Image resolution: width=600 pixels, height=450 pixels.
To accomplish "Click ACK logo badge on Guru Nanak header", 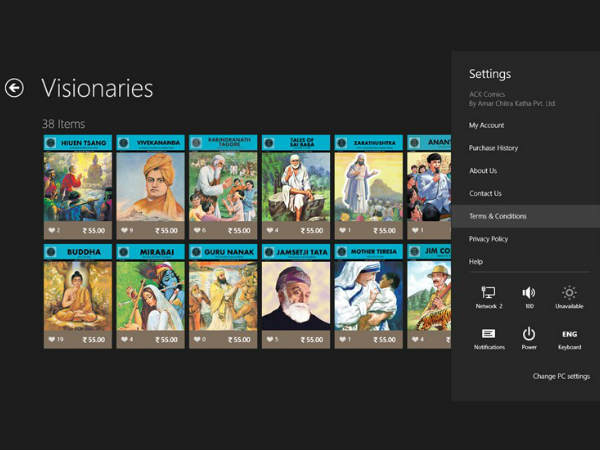I will [196, 252].
